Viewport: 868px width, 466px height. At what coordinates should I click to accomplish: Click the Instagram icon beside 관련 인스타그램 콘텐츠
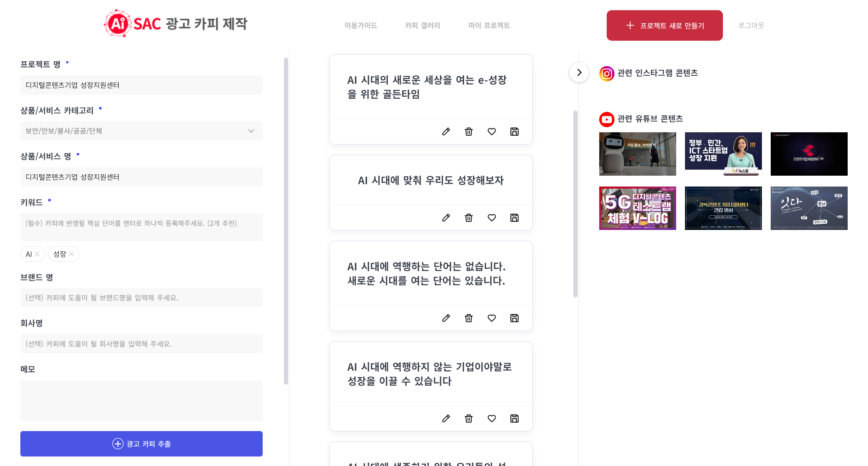point(607,74)
